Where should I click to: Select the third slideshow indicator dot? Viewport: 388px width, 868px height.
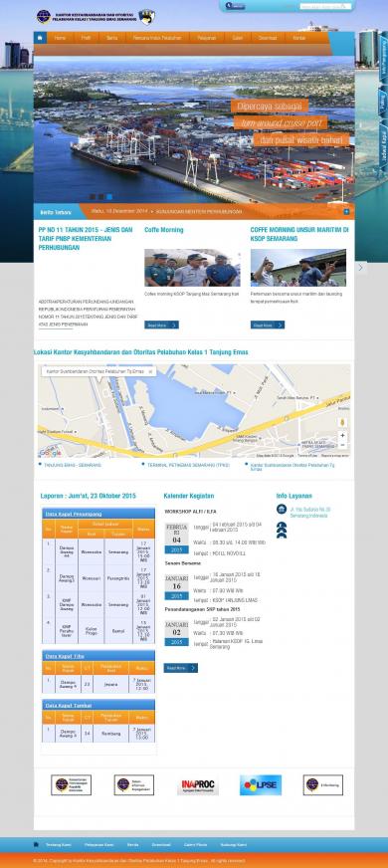pyautogui.click(x=109, y=196)
